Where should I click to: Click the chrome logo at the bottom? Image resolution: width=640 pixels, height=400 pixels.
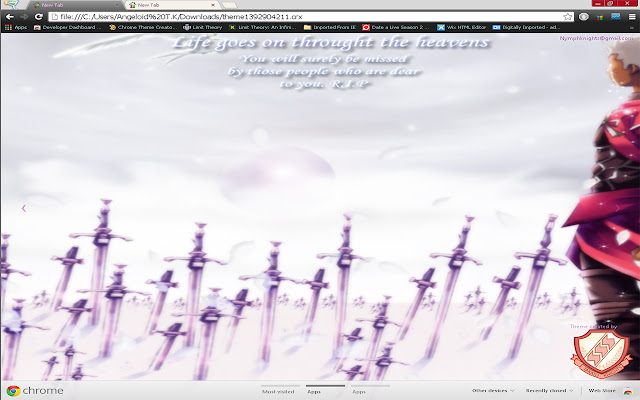[35, 391]
